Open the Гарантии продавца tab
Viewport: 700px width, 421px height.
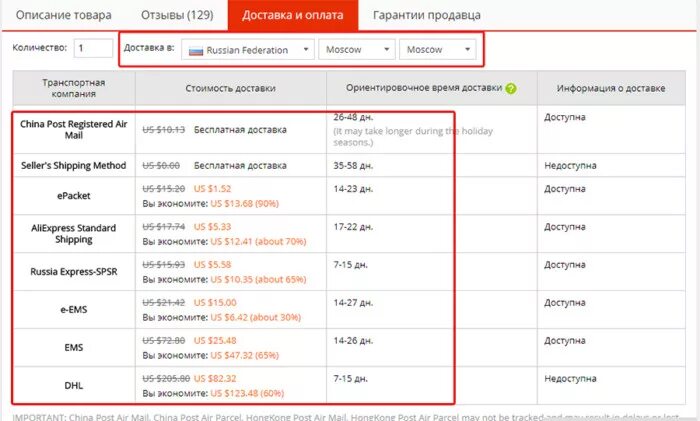pyautogui.click(x=427, y=15)
